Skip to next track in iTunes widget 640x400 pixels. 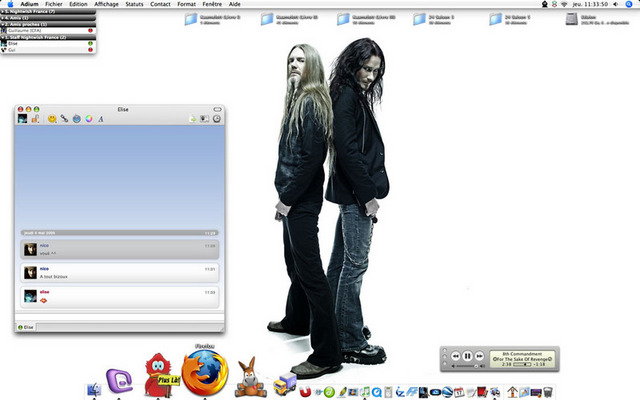point(480,356)
